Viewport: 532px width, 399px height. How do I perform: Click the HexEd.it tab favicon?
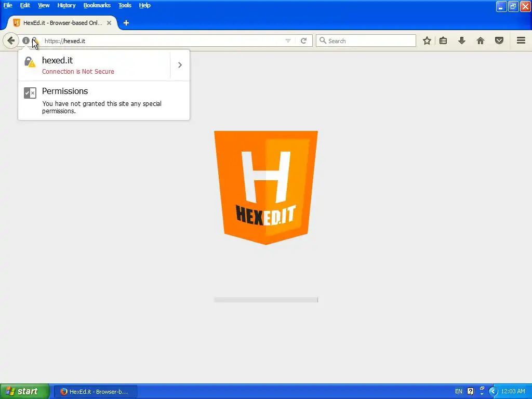tap(16, 23)
